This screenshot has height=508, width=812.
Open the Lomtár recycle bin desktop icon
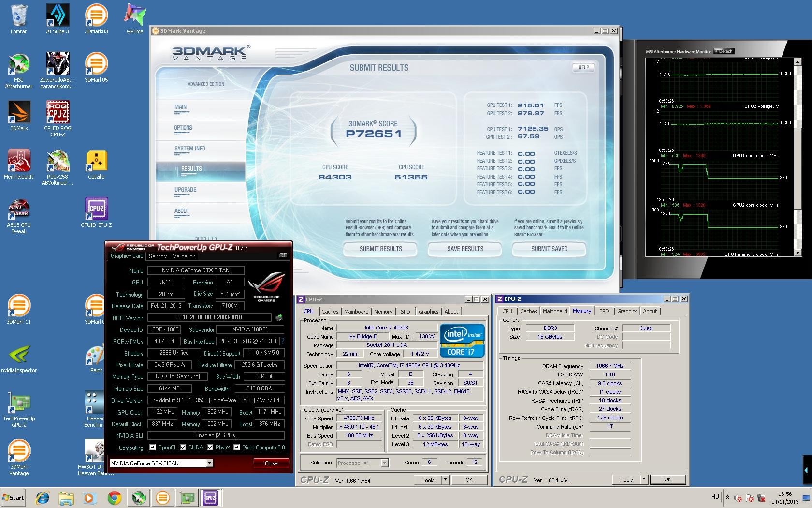(x=18, y=19)
